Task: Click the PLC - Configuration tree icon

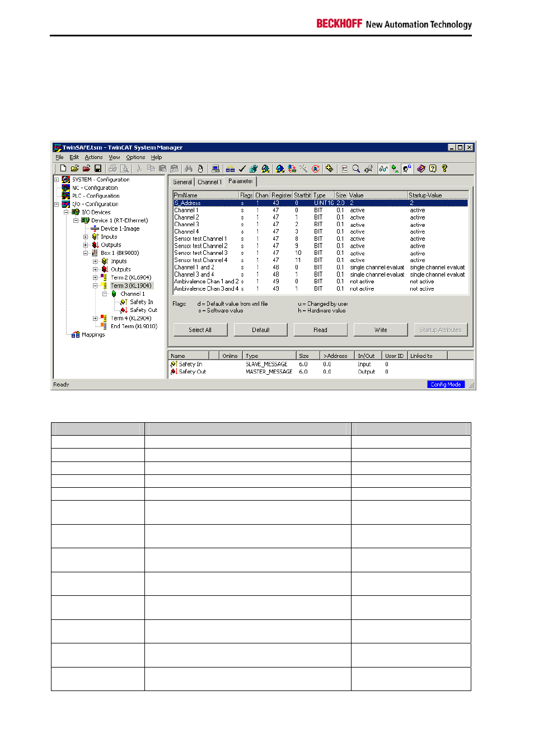Action: [66, 196]
